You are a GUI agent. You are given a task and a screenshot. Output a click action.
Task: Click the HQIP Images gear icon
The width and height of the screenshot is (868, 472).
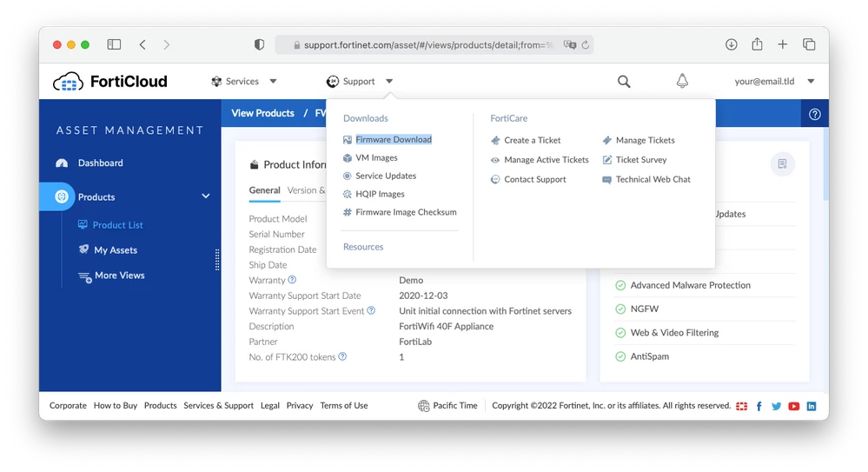(x=347, y=194)
